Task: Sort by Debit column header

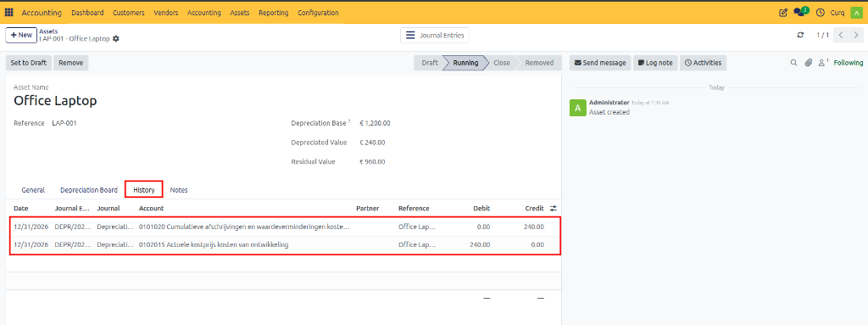Action: click(x=481, y=209)
